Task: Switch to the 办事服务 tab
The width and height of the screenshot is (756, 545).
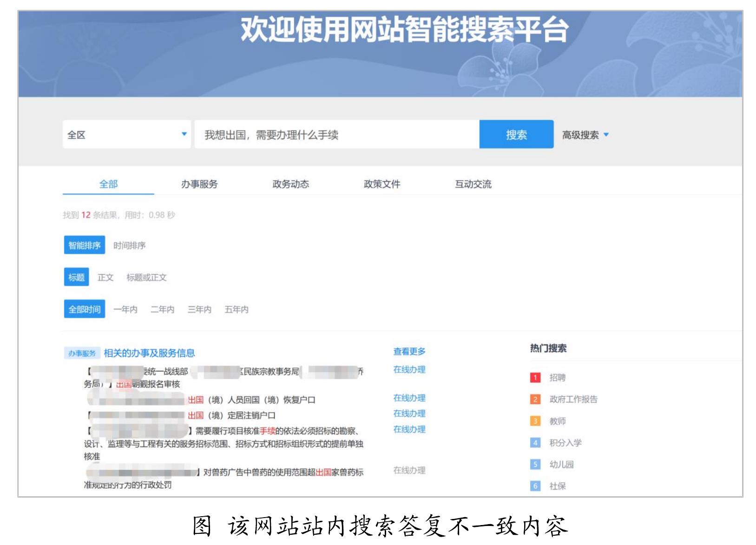Action: 199,184
